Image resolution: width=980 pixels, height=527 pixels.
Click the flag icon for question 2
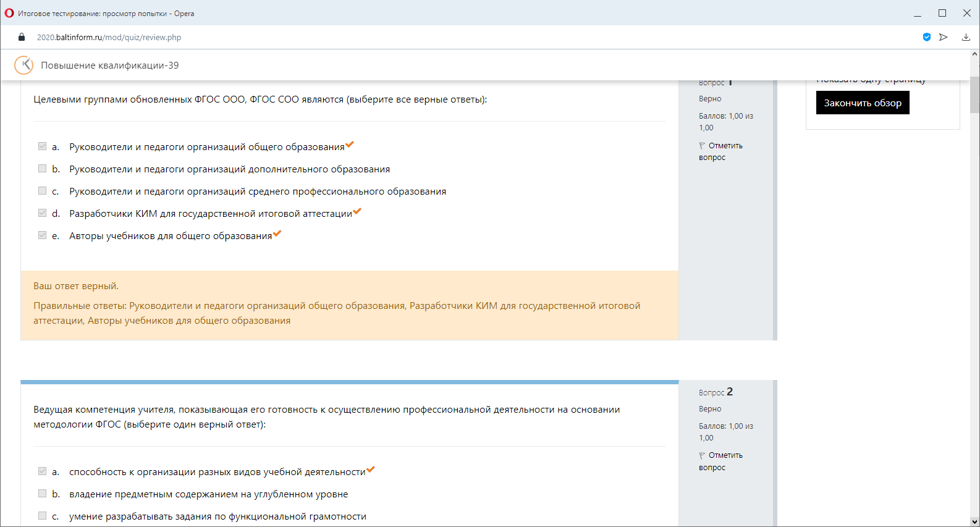pos(702,455)
